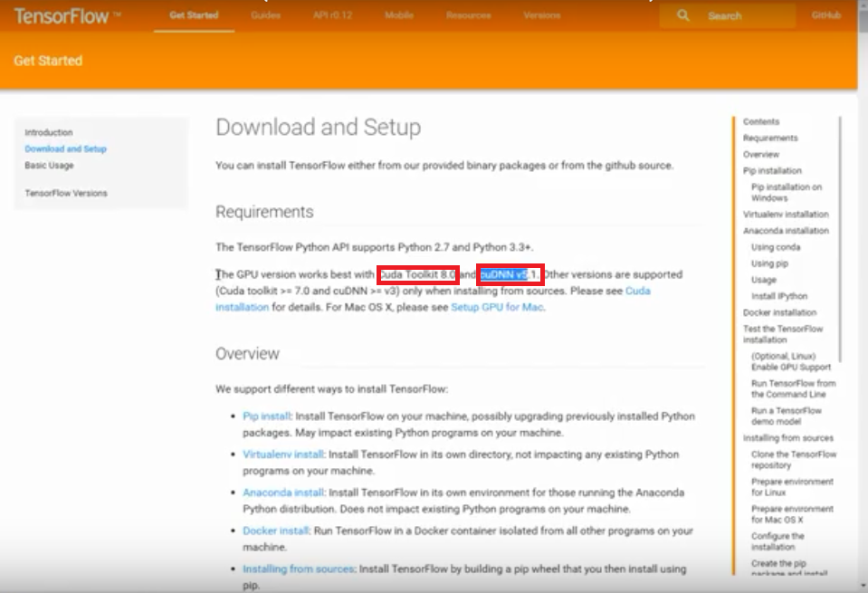Open the Get Started tab
Screen dimensions: 868x593
click(x=194, y=15)
